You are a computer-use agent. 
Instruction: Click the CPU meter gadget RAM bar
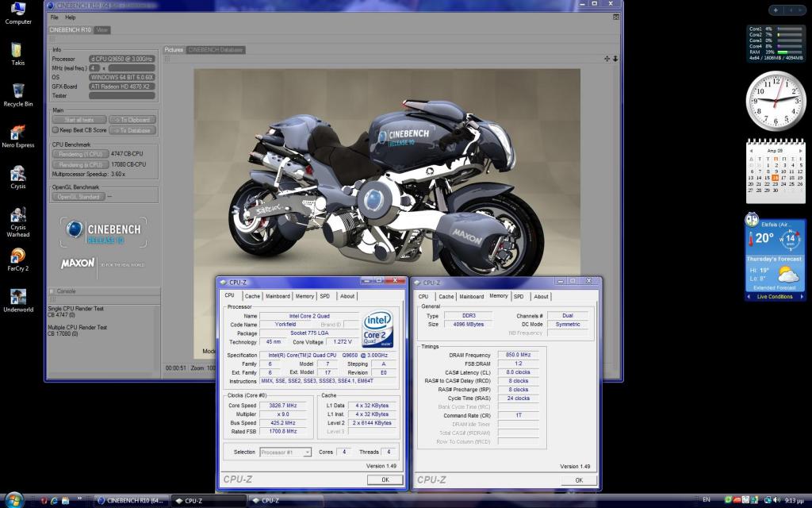point(789,52)
